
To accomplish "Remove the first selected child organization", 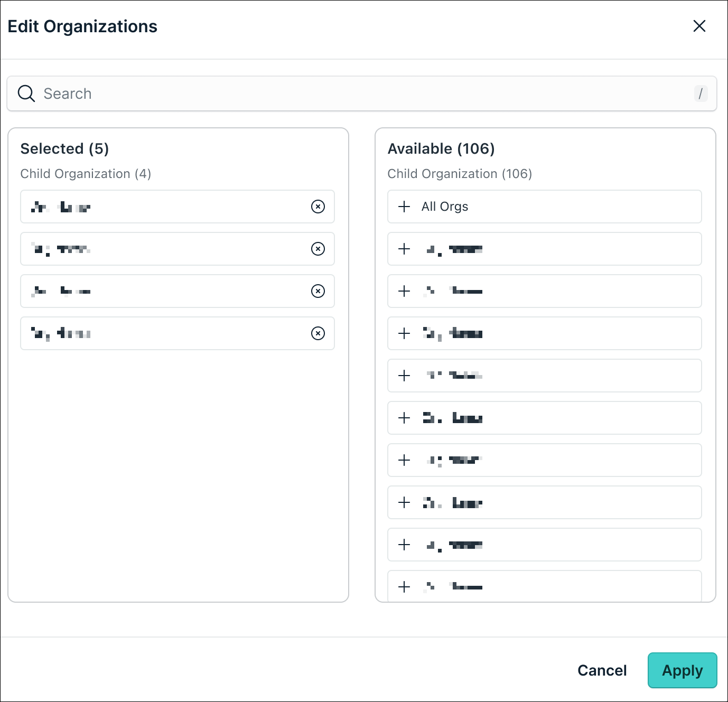I will pos(318,207).
